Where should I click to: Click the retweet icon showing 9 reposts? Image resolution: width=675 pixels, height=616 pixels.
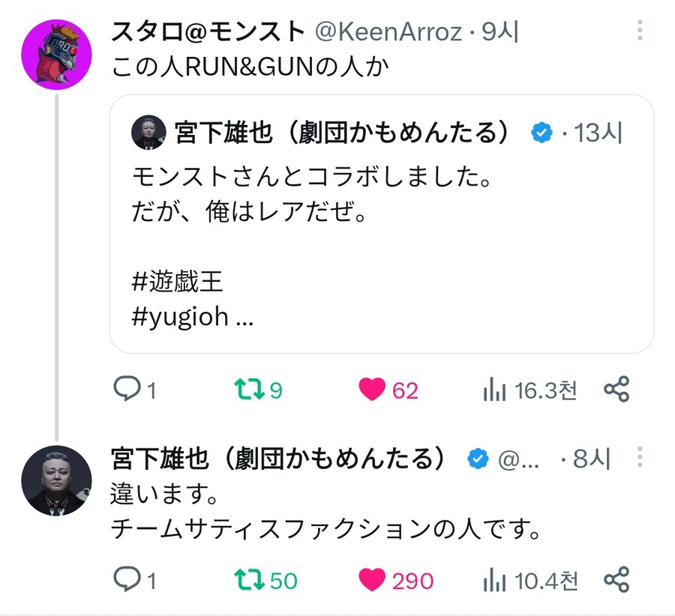pyautogui.click(x=250, y=389)
